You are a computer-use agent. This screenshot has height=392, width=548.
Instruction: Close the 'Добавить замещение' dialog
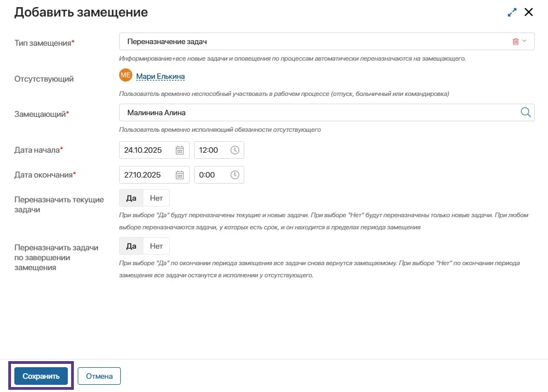click(529, 12)
